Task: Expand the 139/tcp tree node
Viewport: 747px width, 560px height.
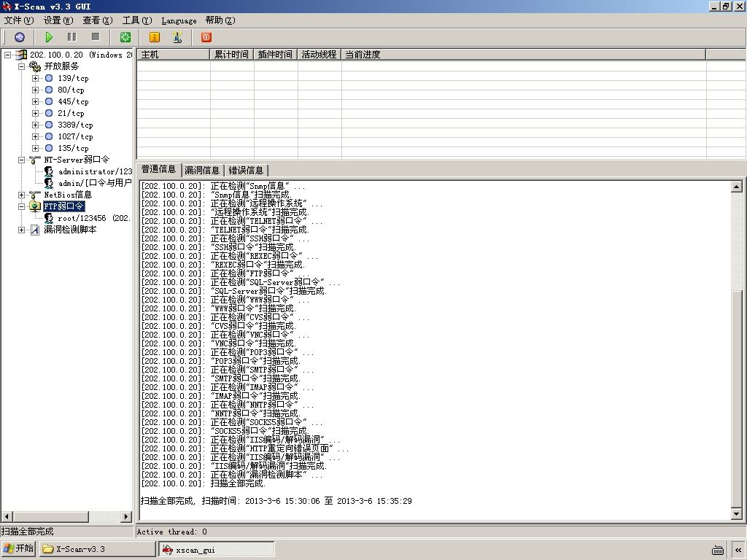Action: (x=35, y=78)
